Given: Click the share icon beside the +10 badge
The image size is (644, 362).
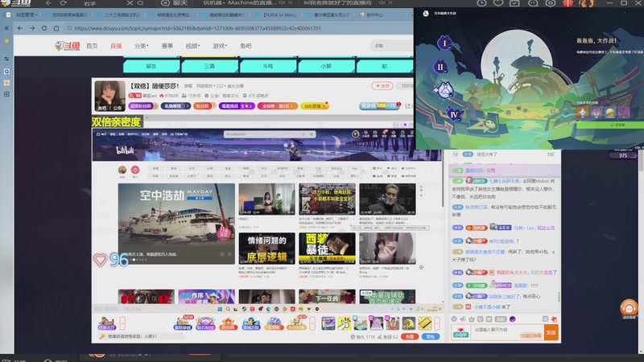Looking at the screenshot, I should [407, 106].
